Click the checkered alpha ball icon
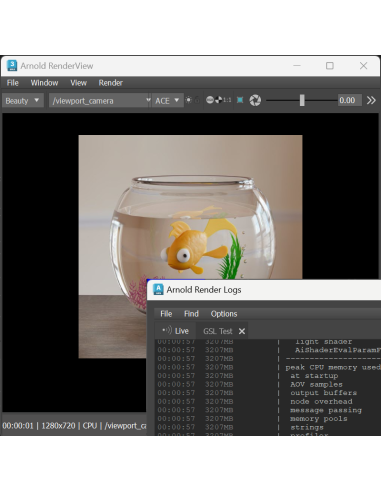This screenshot has width=381, height=492. [219, 100]
